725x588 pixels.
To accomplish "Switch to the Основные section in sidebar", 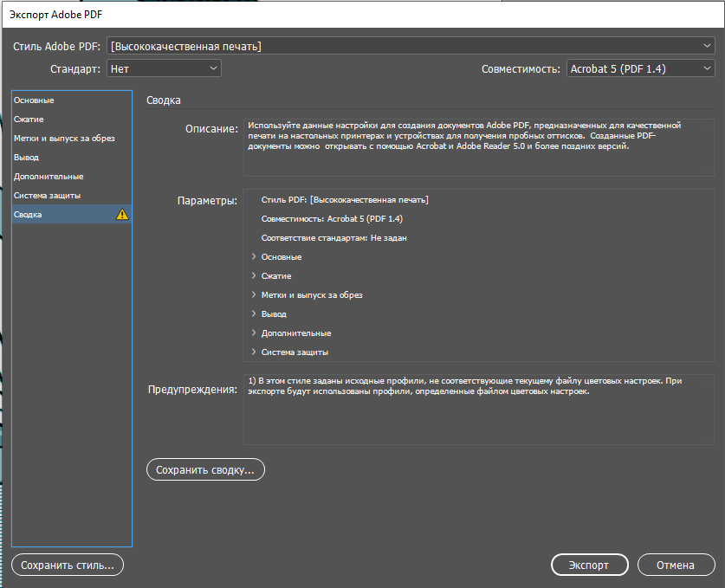I will pyautogui.click(x=72, y=100).
